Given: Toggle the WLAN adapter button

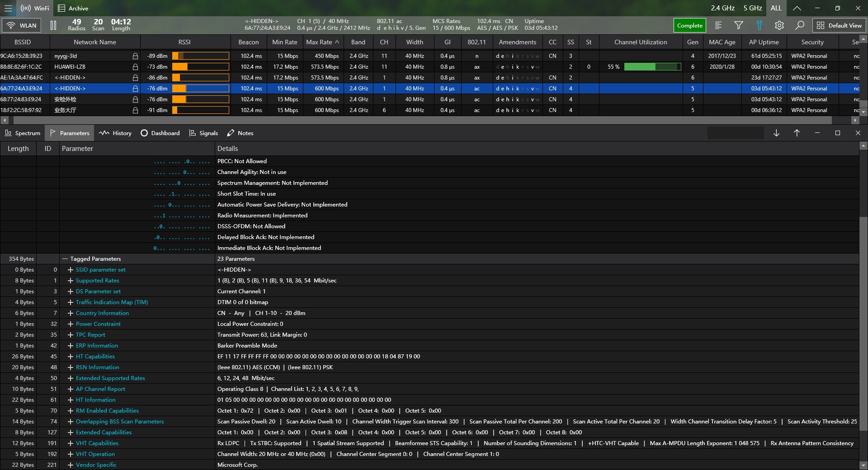Looking at the screenshot, I should coord(21,25).
